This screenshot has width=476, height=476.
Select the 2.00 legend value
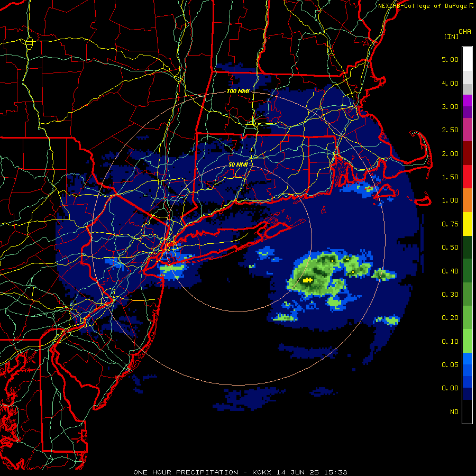450,153
